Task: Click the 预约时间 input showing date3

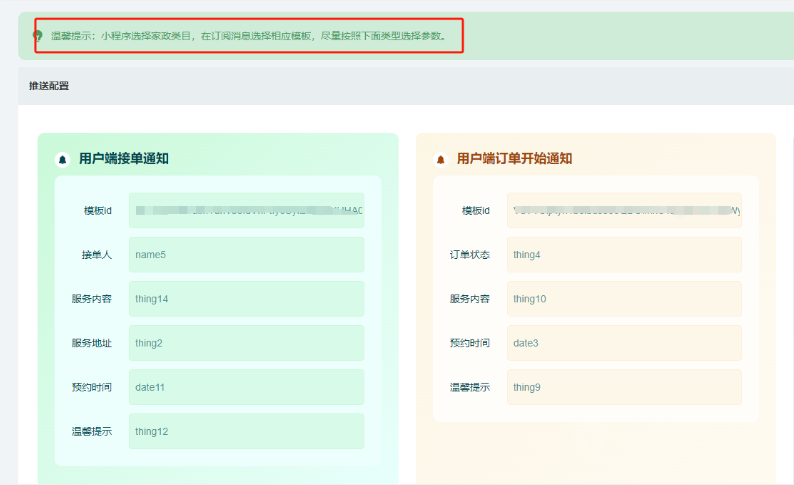Action: (x=624, y=343)
